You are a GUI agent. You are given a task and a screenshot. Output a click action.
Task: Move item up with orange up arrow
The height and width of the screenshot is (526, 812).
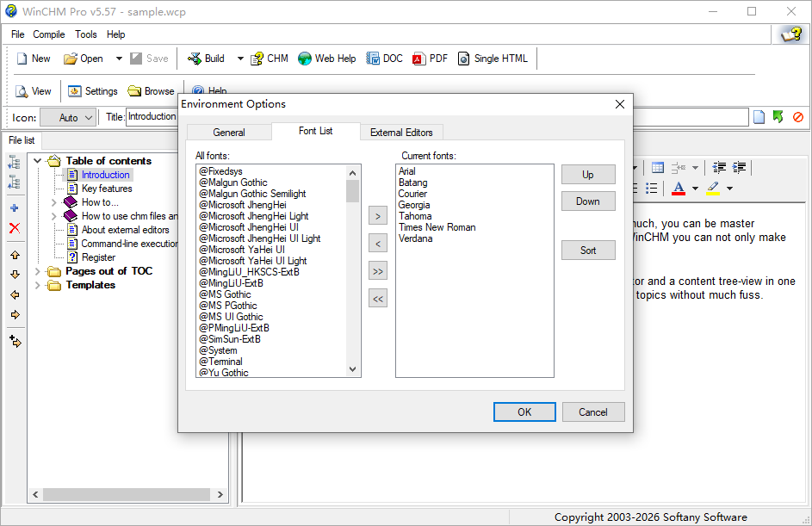[15, 255]
